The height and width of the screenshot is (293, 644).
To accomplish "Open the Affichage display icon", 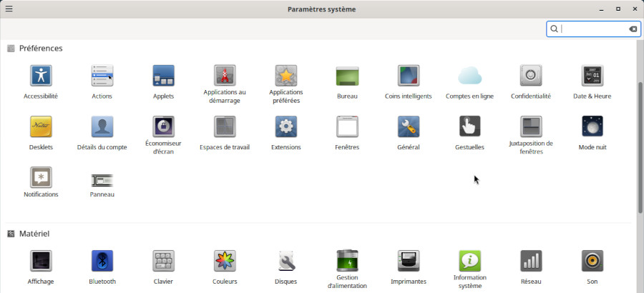I will coord(41,261).
